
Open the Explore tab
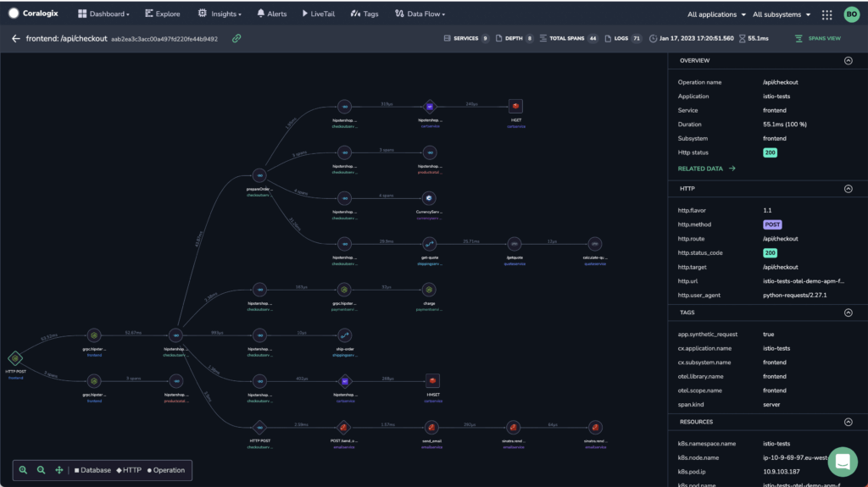[163, 14]
